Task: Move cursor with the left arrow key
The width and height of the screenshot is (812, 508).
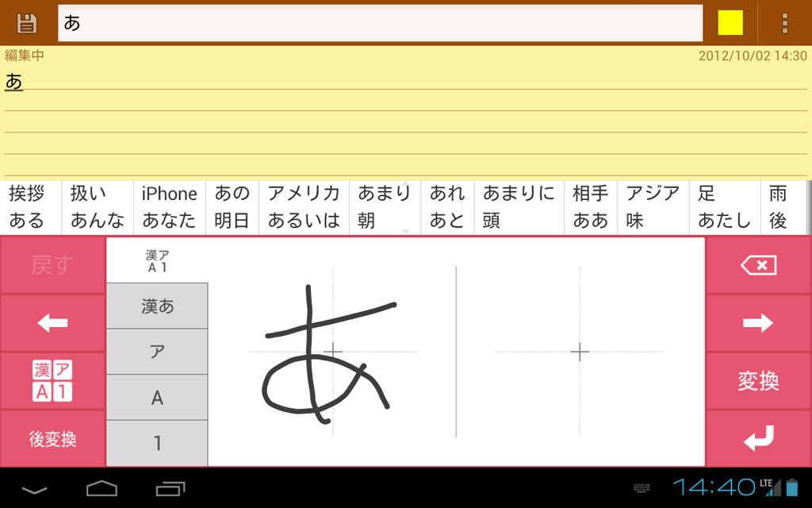Action: 53,323
